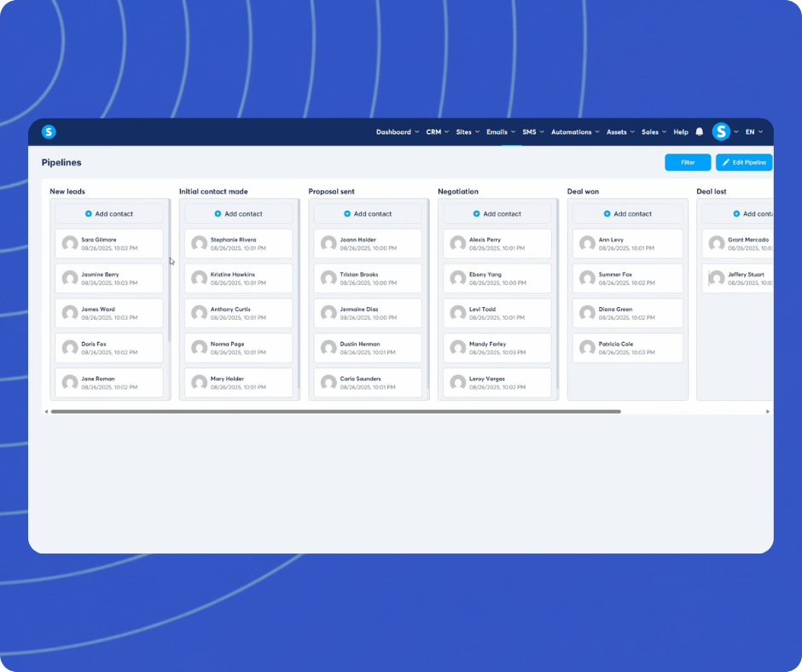Click Joann Holder's avatar icon

(328, 243)
